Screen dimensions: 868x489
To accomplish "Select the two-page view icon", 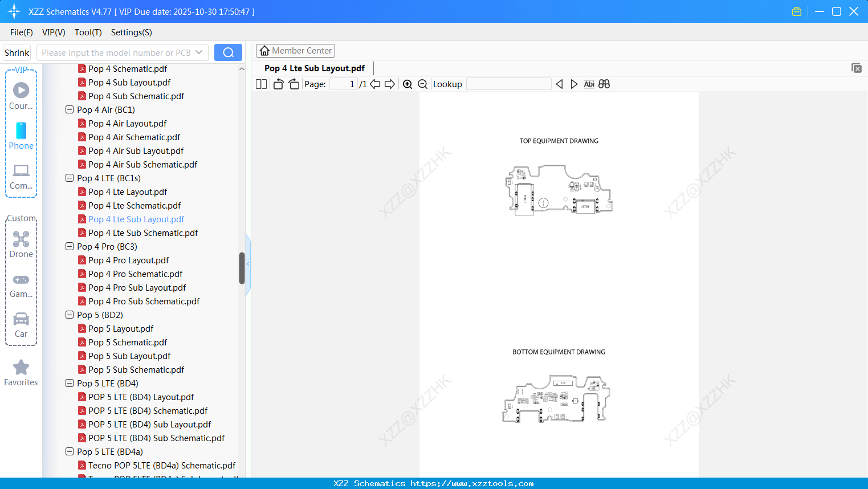I will 261,84.
